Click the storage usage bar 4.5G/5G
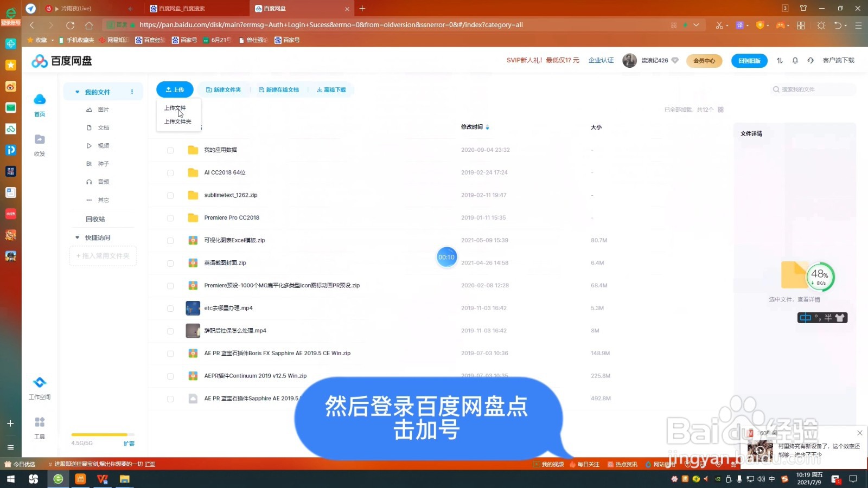This screenshot has width=868, height=488. (x=103, y=435)
